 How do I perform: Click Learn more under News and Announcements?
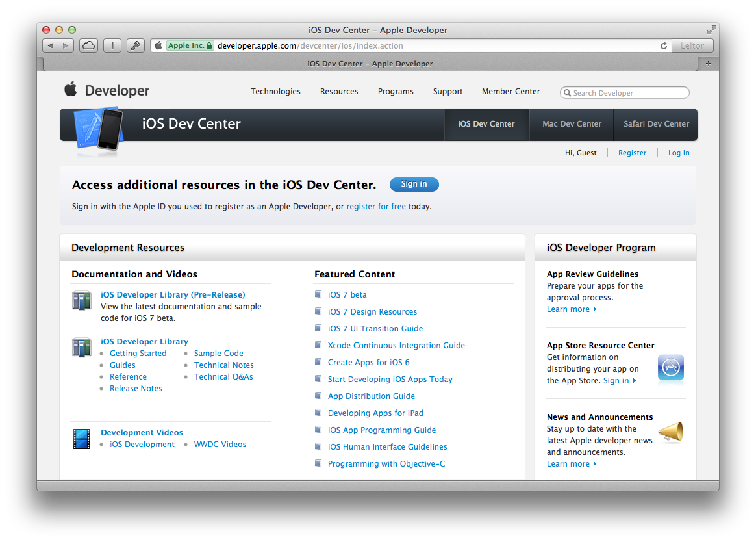[x=572, y=464]
